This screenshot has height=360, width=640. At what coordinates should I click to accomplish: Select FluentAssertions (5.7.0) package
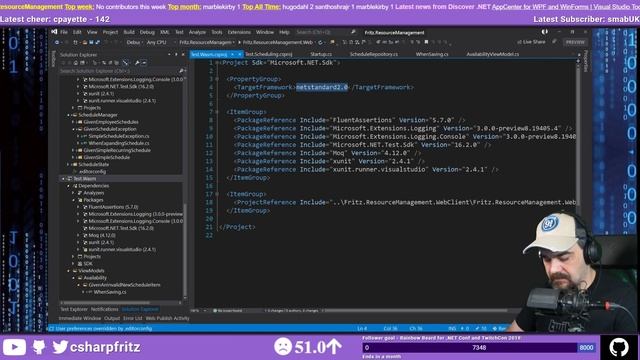click(x=113, y=207)
